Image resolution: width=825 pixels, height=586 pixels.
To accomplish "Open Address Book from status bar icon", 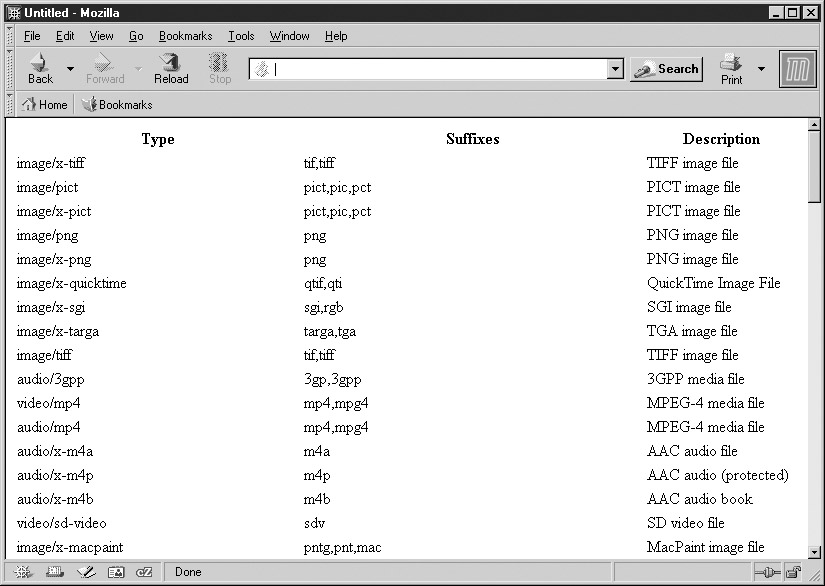I will pyautogui.click(x=115, y=572).
